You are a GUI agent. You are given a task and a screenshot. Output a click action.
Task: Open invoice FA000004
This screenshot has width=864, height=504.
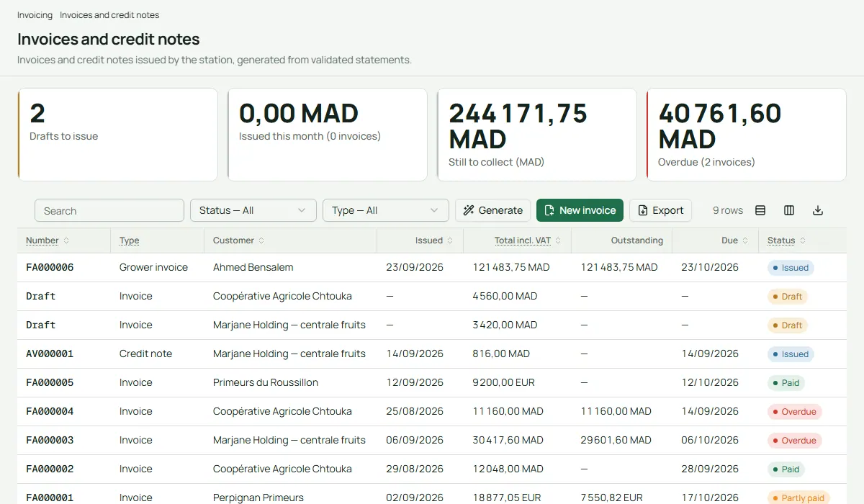pos(50,411)
